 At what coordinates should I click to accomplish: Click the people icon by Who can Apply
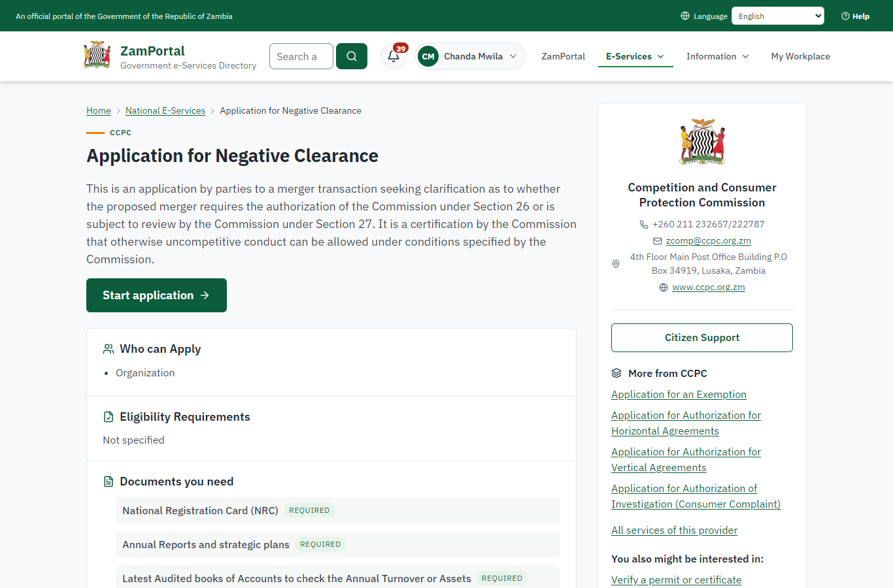(109, 349)
